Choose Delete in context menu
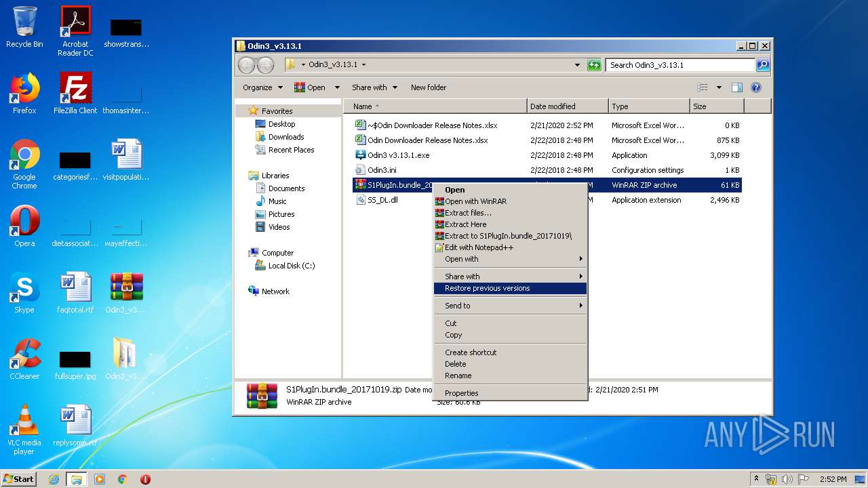 510,364
